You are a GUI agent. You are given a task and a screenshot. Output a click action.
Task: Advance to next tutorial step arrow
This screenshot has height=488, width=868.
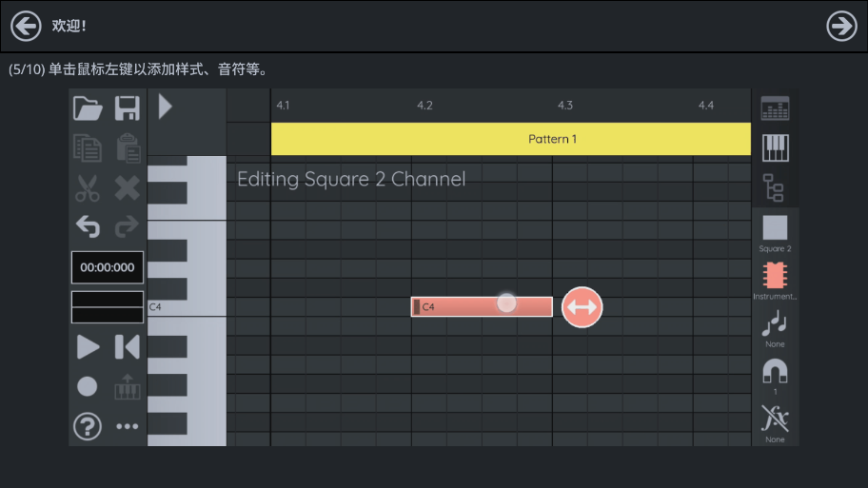click(841, 26)
